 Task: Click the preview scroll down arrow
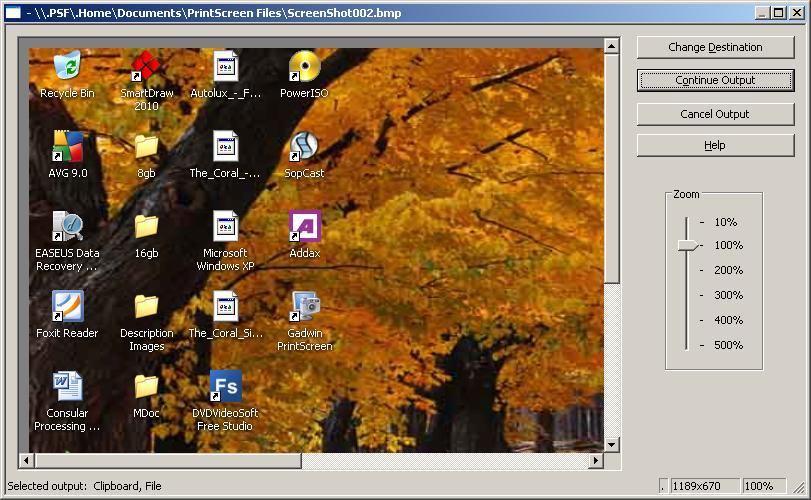click(x=612, y=444)
